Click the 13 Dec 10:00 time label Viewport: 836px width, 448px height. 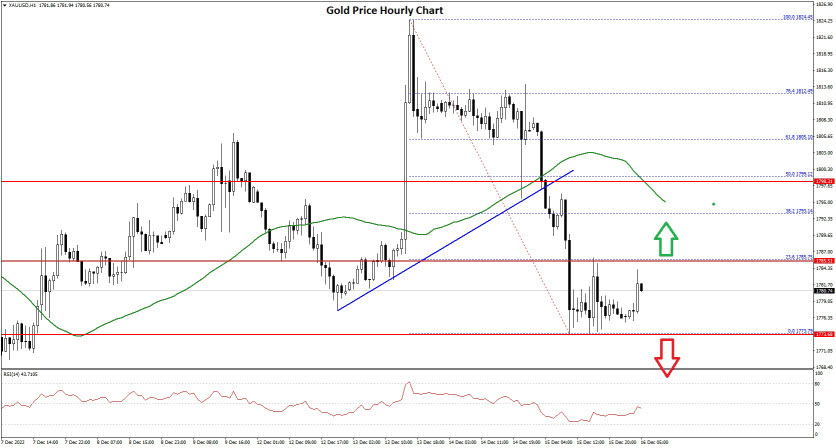pyautogui.click(x=398, y=442)
